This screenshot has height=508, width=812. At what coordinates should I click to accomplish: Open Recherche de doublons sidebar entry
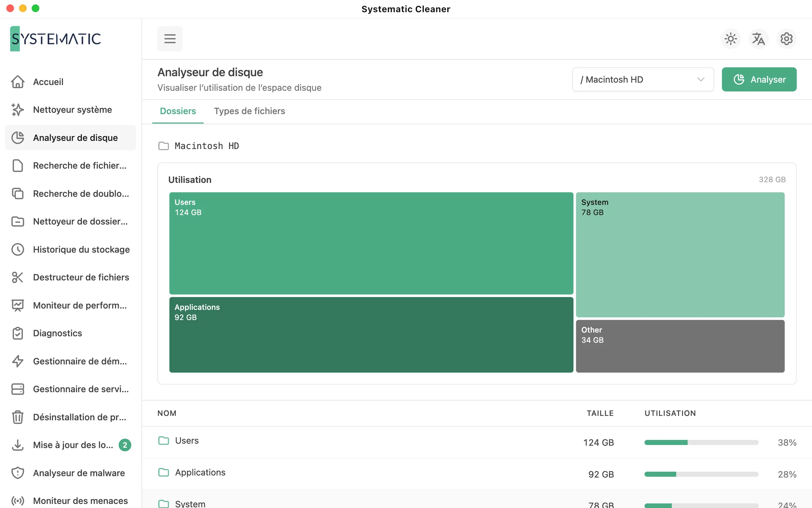[70, 193]
